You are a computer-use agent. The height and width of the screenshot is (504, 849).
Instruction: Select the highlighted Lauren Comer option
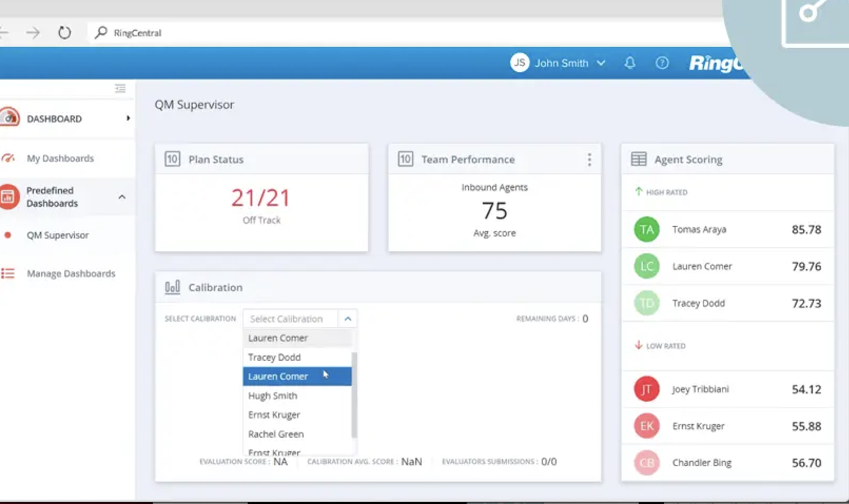297,377
